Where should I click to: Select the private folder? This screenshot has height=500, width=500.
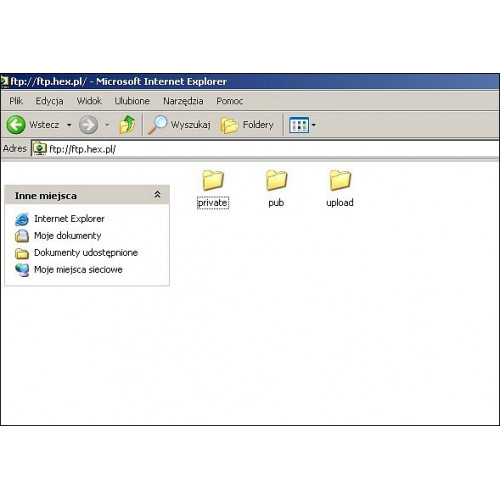pyautogui.click(x=213, y=189)
